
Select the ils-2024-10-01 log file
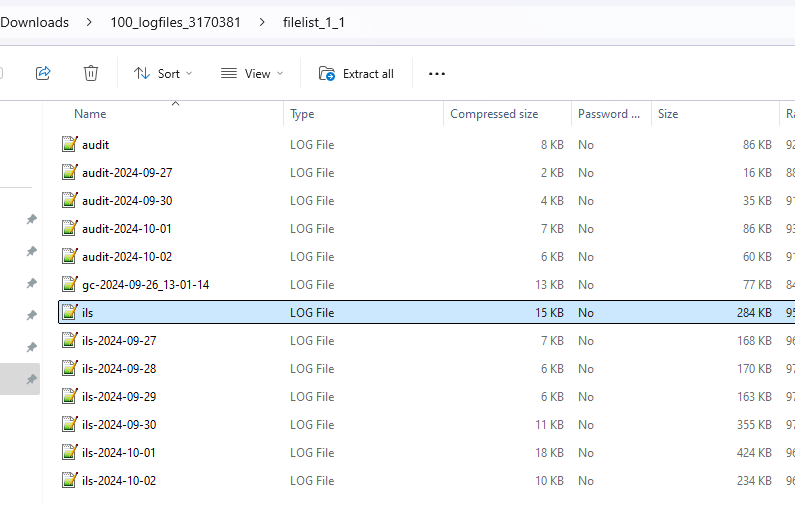(119, 453)
